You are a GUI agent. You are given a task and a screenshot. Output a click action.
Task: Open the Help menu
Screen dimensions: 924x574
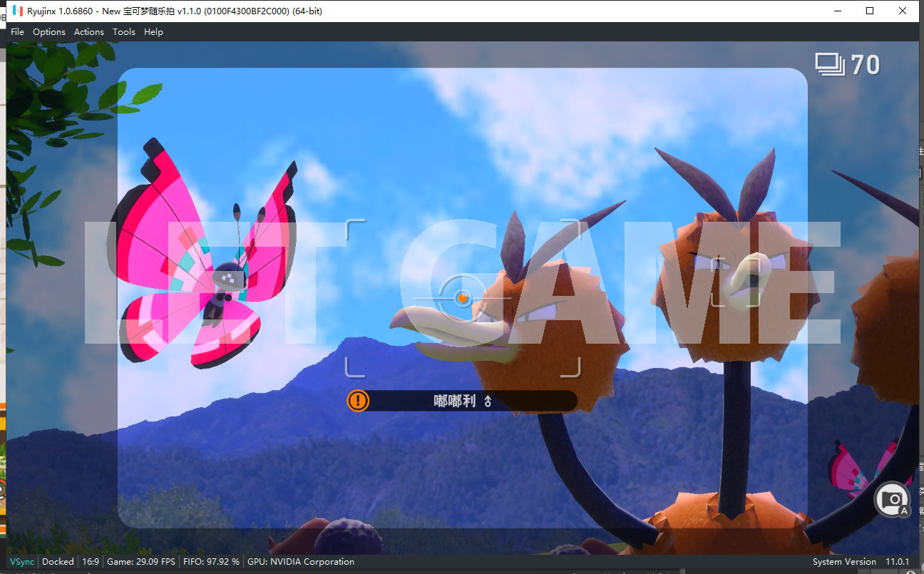pos(153,32)
